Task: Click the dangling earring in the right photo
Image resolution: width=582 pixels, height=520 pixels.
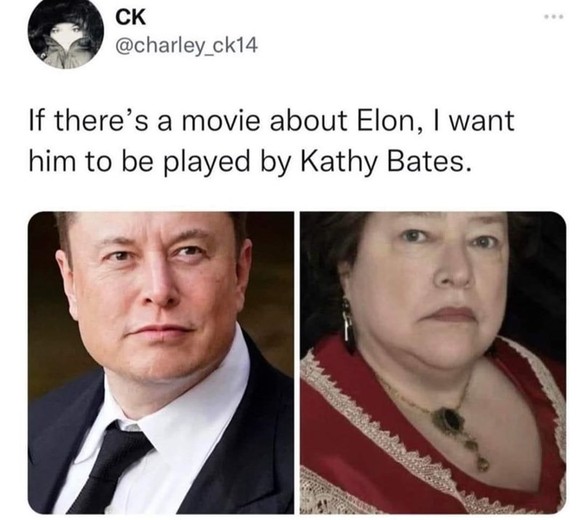Action: pos(347,322)
